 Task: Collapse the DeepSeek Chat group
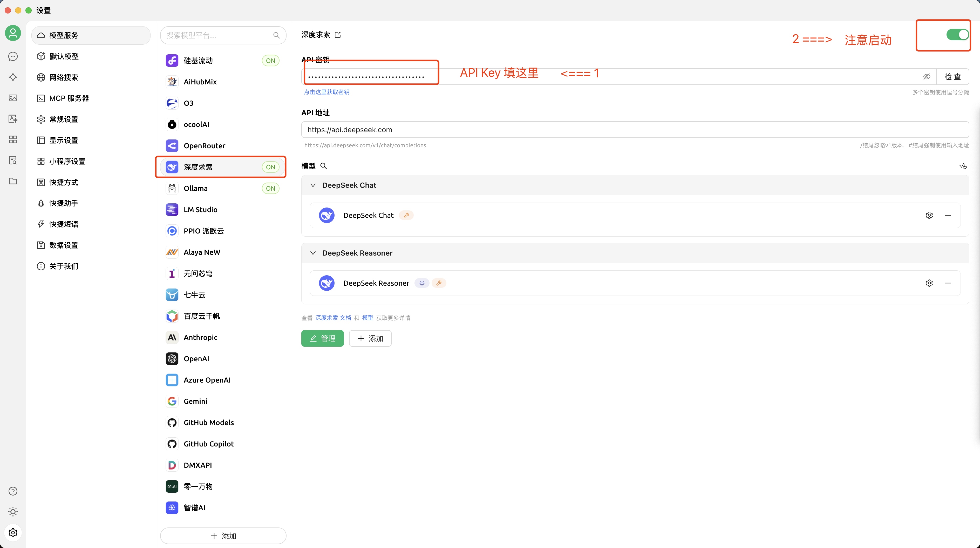313,185
